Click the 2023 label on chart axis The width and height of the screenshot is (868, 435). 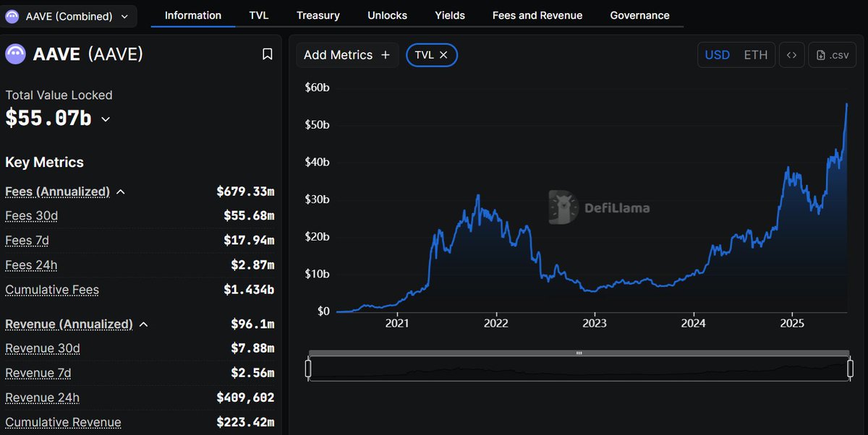coord(595,324)
